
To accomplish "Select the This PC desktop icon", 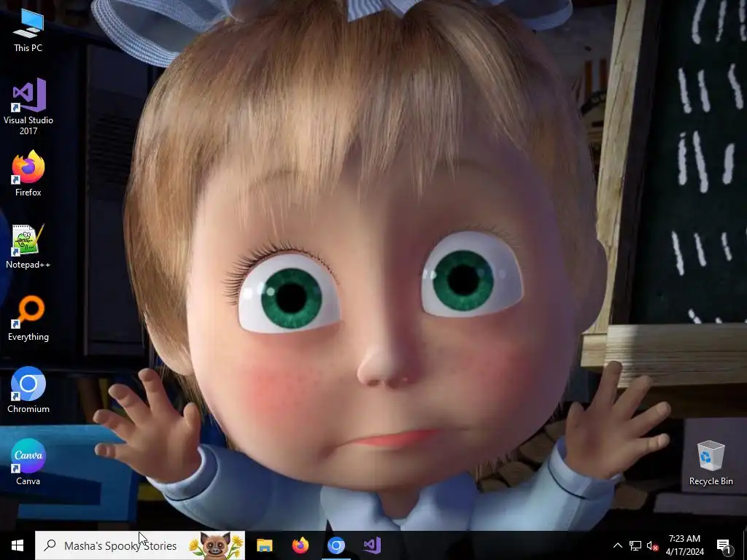I will coord(28,30).
